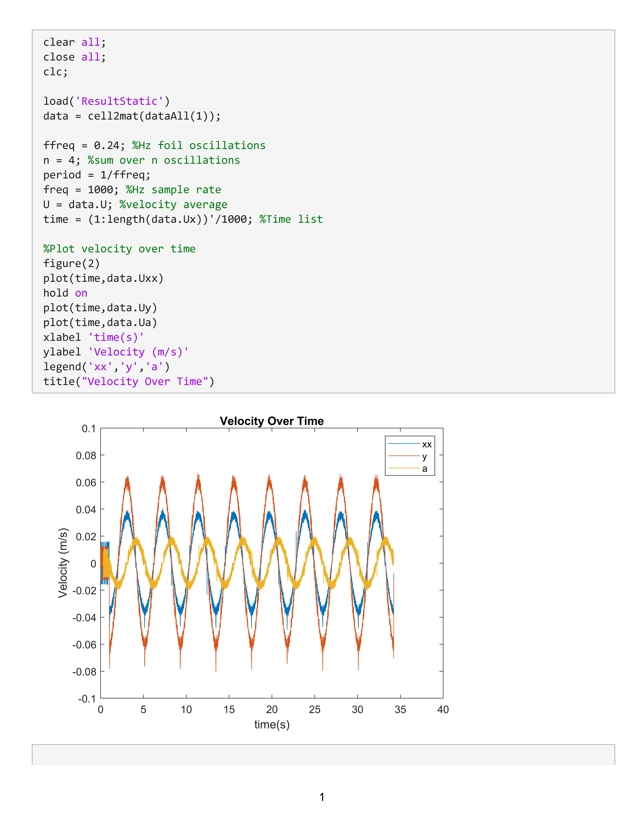Click the '5' tick label on the time axis
This screenshot has width=644, height=834.
click(143, 710)
